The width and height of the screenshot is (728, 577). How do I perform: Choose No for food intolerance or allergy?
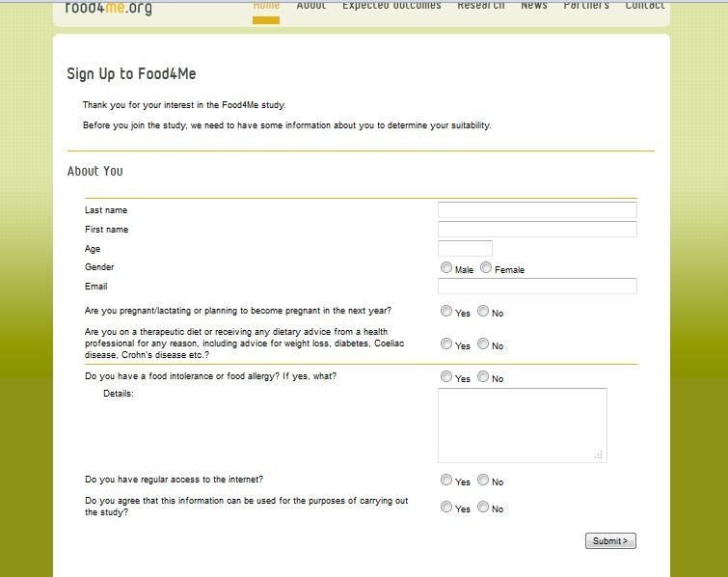tap(483, 376)
